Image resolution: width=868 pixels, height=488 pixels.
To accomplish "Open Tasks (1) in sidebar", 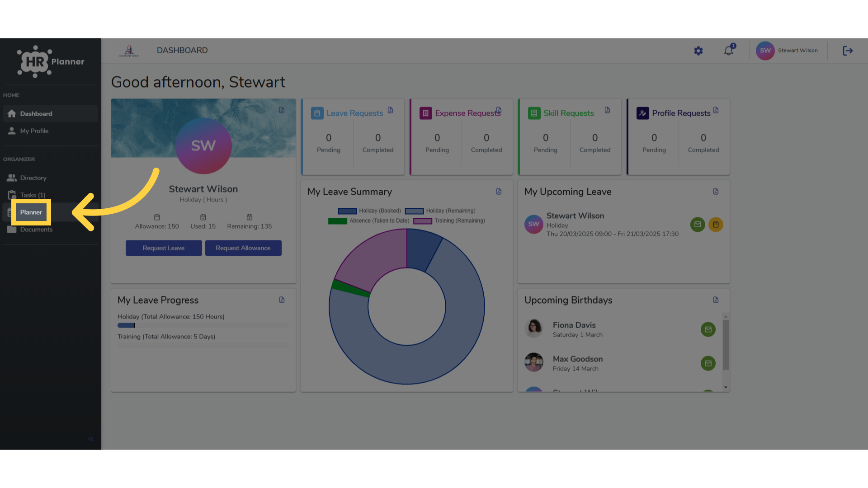I will pos(51,195).
